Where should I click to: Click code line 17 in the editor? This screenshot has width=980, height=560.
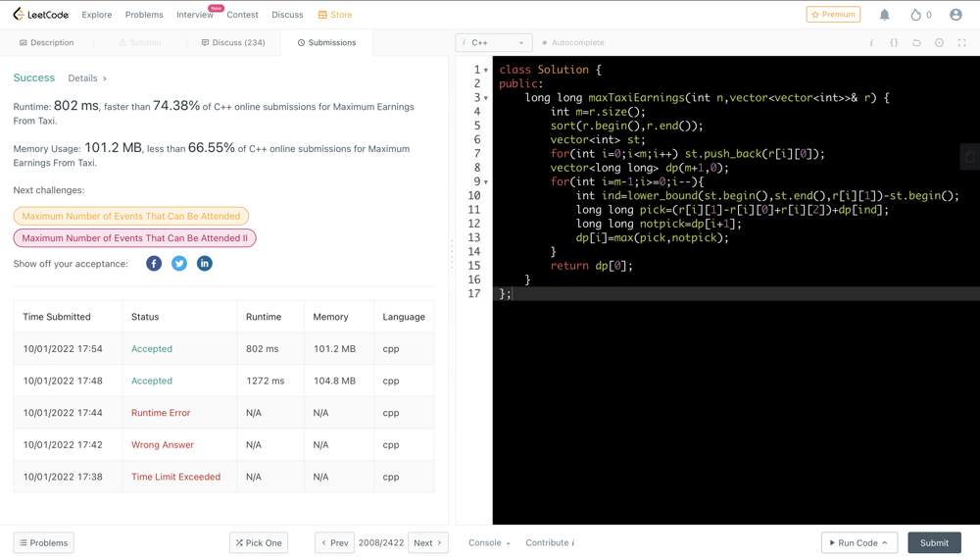tap(736, 293)
